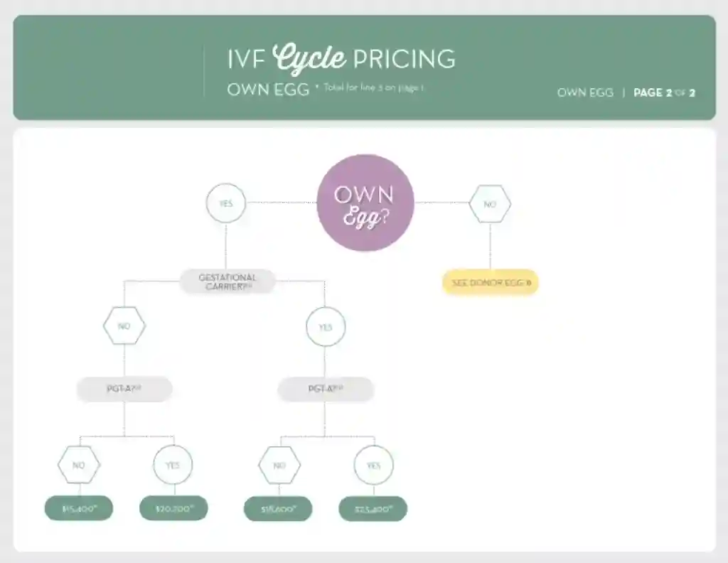Image resolution: width=728 pixels, height=563 pixels.
Task: Choose YES circle above the $23,400 price
Action: click(x=373, y=465)
